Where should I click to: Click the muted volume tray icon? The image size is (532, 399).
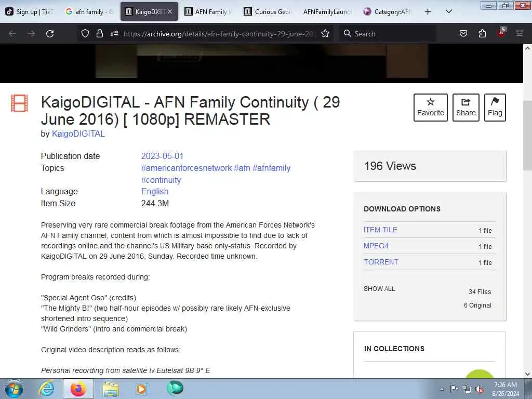tap(480, 390)
